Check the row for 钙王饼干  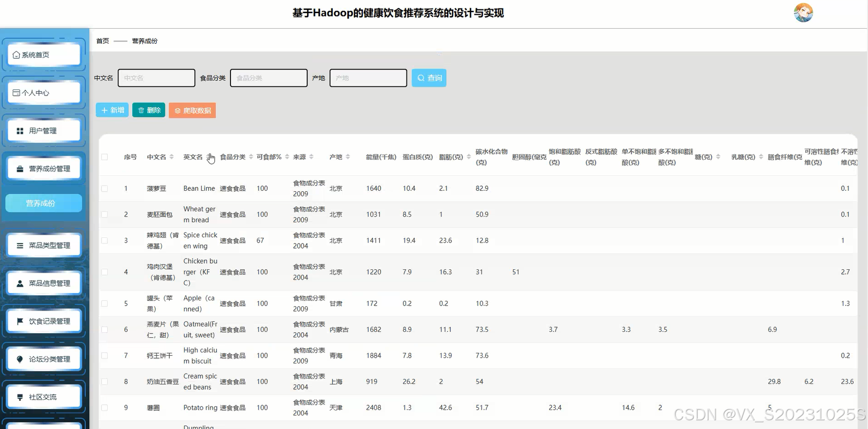click(104, 356)
